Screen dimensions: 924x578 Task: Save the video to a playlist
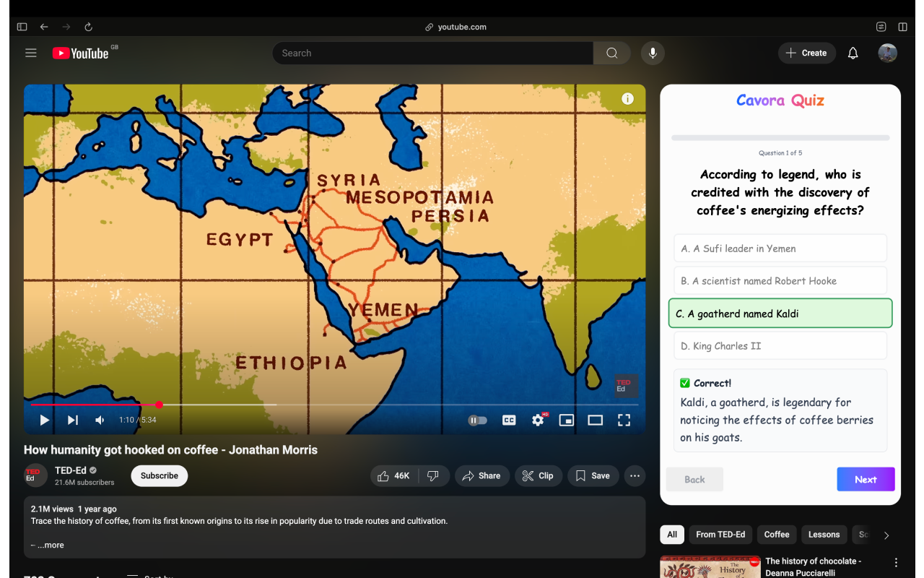(x=593, y=475)
